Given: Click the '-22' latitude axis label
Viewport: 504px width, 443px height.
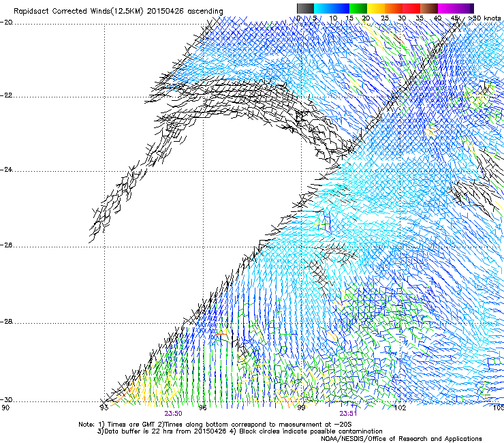Looking at the screenshot, I should [6, 95].
